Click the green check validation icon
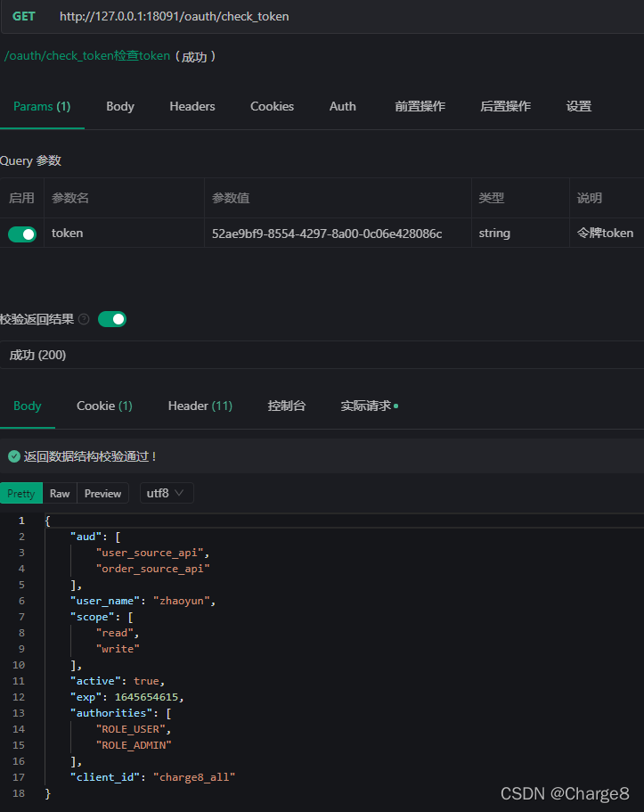The height and width of the screenshot is (812, 644). [x=14, y=456]
